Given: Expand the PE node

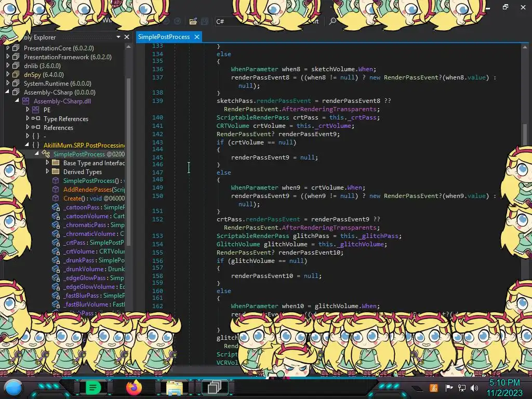Looking at the screenshot, I should coord(28,110).
